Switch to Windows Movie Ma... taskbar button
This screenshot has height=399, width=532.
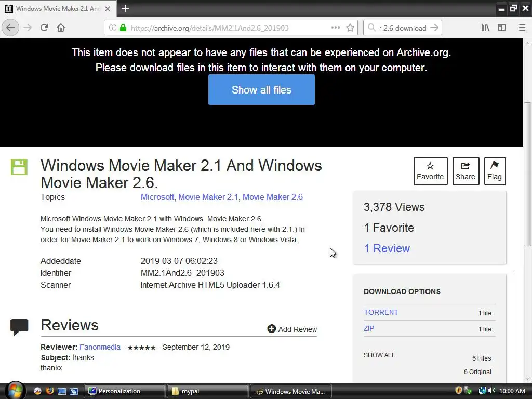pos(290,391)
